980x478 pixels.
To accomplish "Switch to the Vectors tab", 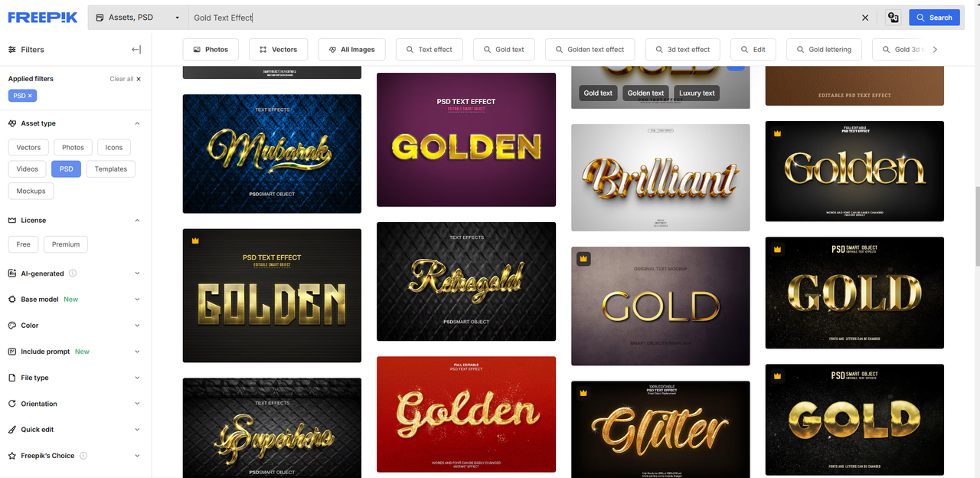I will (x=278, y=50).
